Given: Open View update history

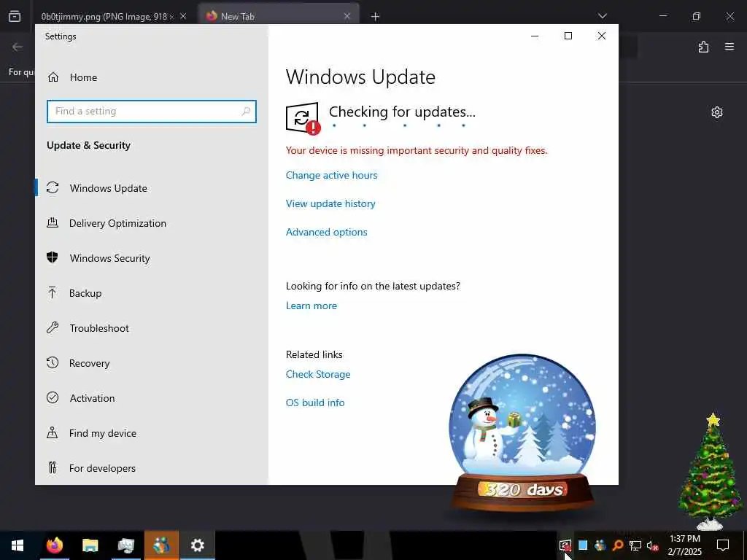Looking at the screenshot, I should click(330, 204).
